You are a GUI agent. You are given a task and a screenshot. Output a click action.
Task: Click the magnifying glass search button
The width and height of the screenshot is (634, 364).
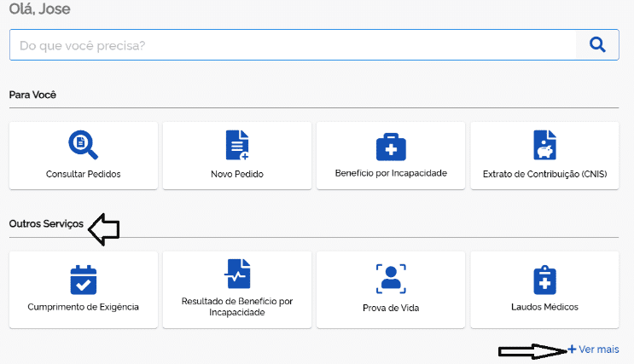[597, 45]
